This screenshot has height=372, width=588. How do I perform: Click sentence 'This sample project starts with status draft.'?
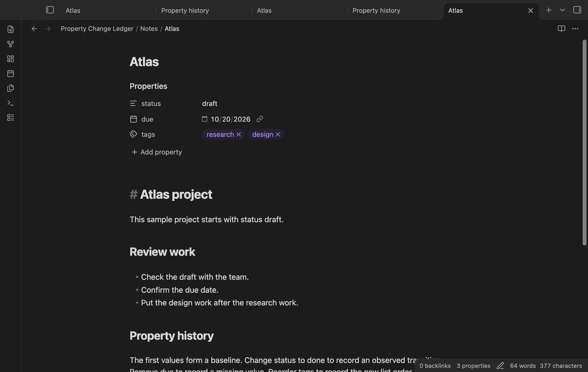point(207,219)
